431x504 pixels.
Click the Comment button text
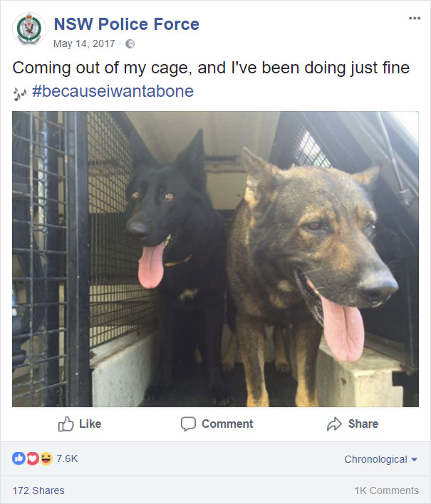[x=227, y=424]
